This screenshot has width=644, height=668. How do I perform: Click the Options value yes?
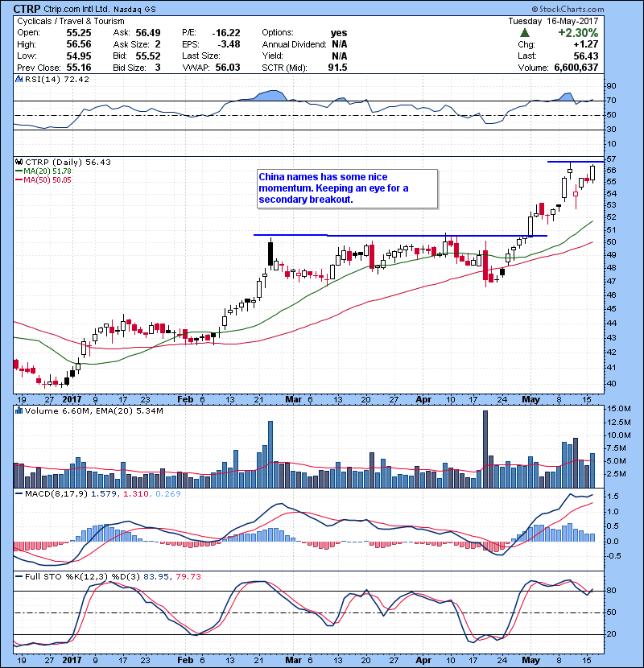pyautogui.click(x=339, y=33)
